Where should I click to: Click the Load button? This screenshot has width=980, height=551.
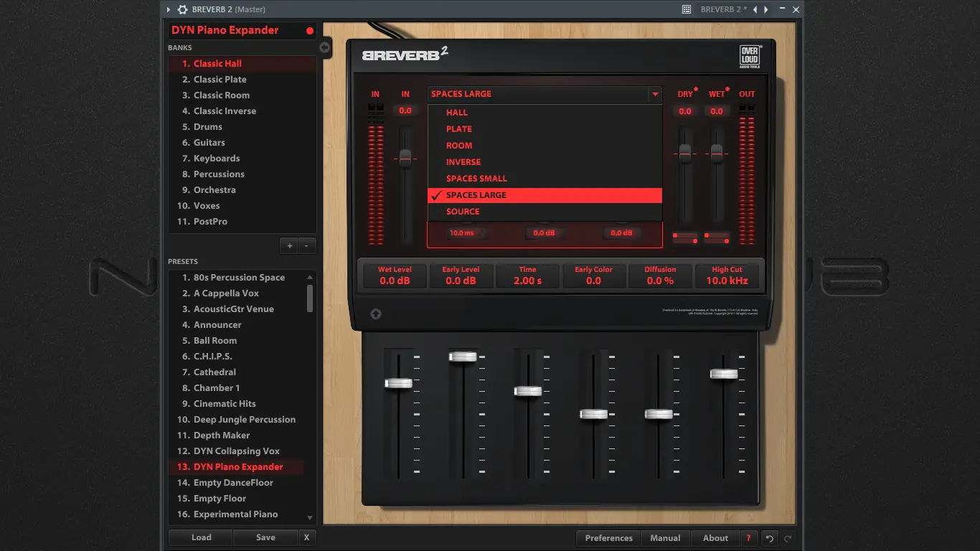click(201, 537)
